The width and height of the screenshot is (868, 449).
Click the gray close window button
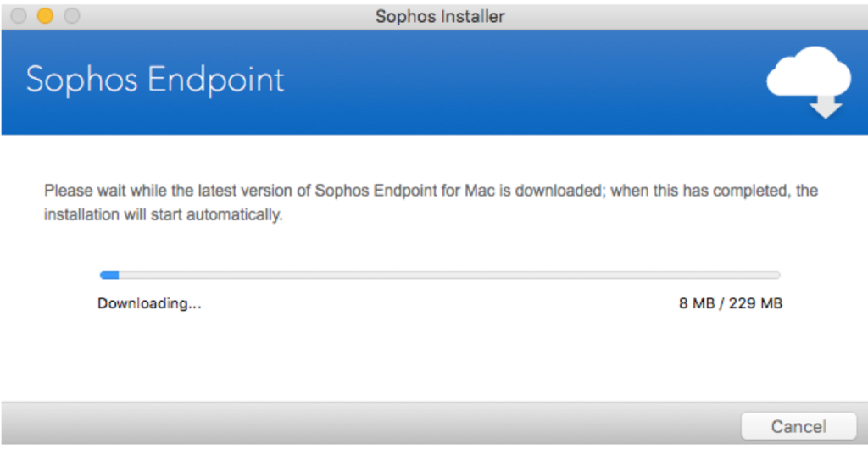[x=19, y=16]
